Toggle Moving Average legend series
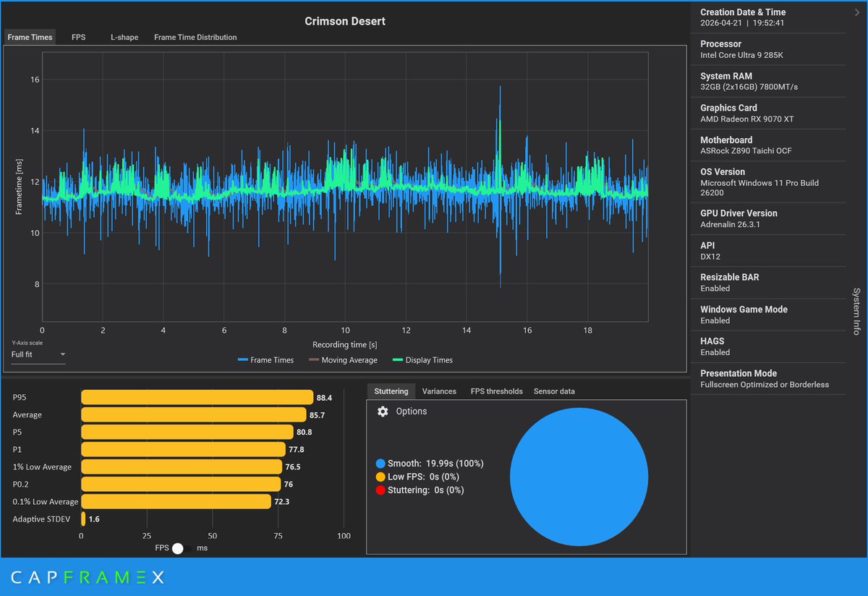The width and height of the screenshot is (868, 596). [x=343, y=359]
